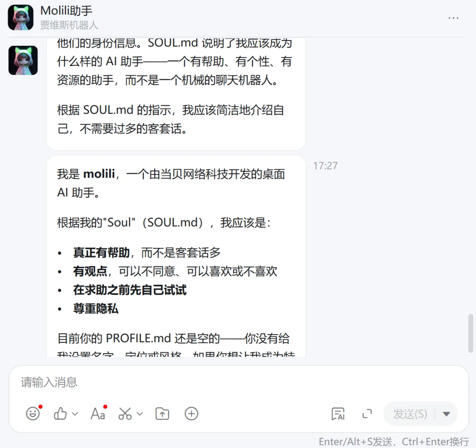Click the scissors screenshot tool
This screenshot has height=448, width=476.
[125, 414]
